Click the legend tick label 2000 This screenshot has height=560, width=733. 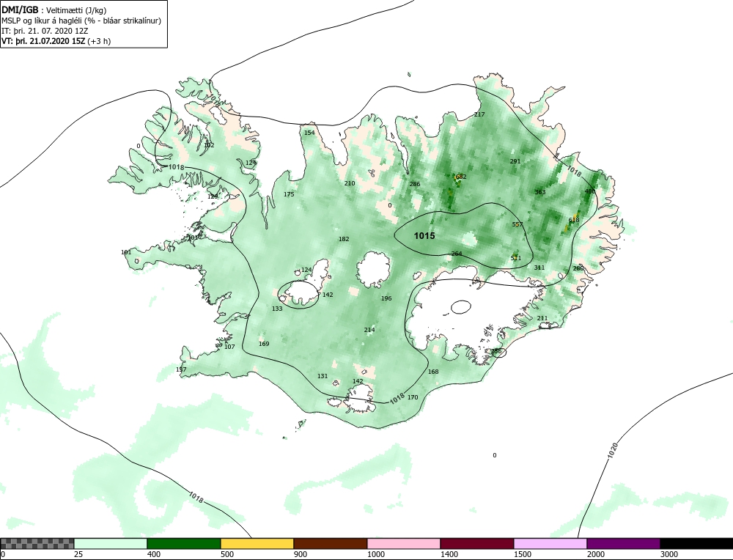point(596,554)
